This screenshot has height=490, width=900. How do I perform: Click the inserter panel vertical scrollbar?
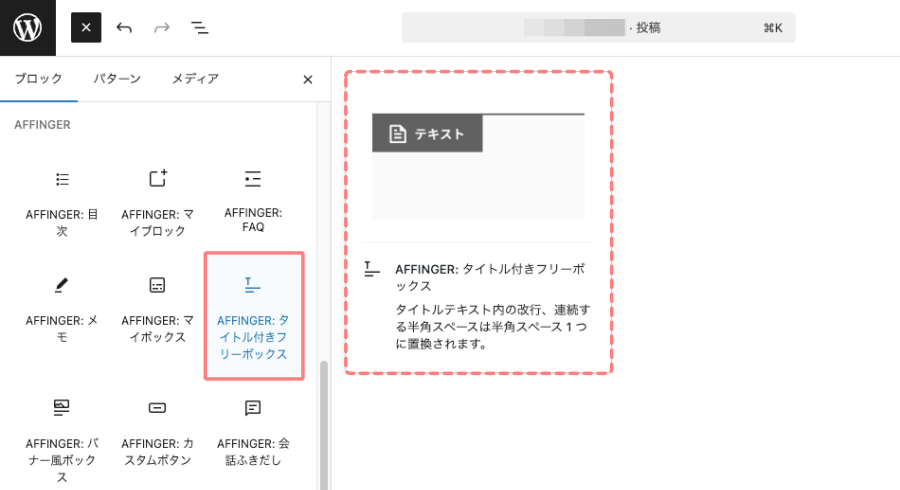[x=324, y=425]
